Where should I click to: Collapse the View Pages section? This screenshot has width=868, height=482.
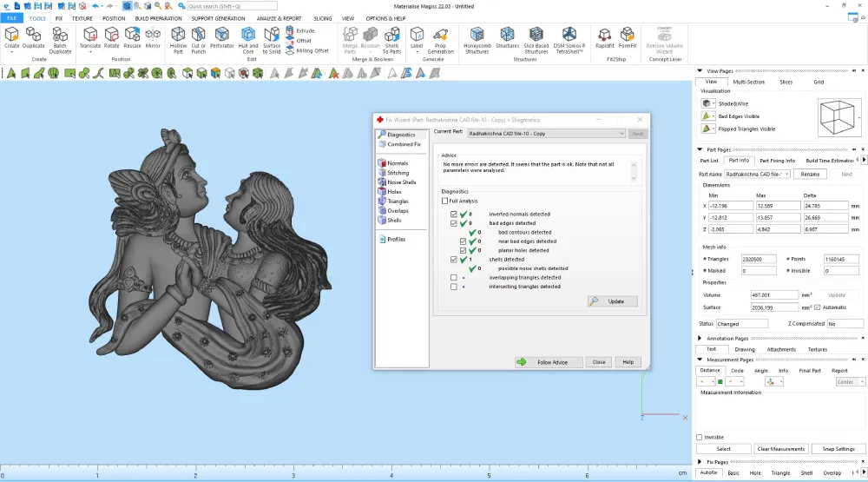[700, 71]
